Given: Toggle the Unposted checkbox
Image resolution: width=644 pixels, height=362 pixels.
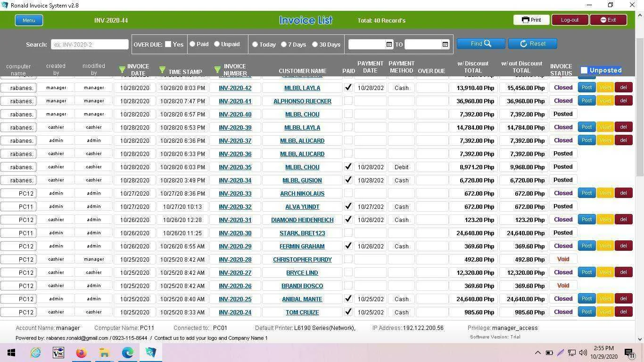Looking at the screenshot, I should click(584, 70).
